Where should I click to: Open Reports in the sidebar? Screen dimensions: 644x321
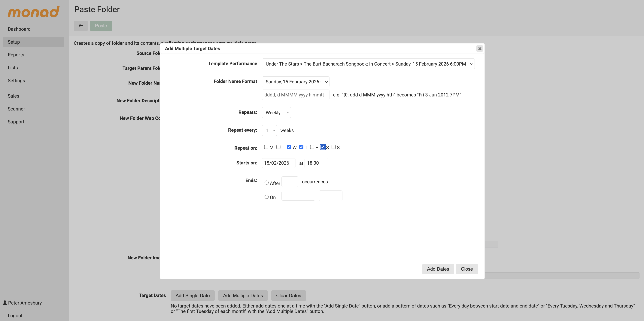click(x=16, y=55)
